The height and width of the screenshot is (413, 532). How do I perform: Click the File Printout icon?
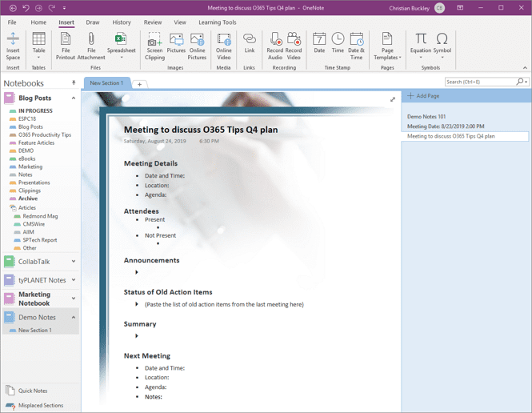pyautogui.click(x=66, y=46)
